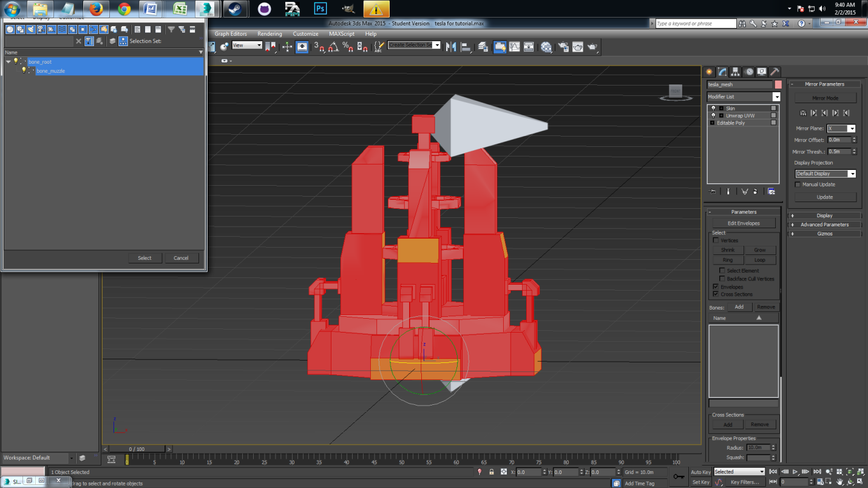Toggle the Spinner Snap icon

(x=361, y=46)
